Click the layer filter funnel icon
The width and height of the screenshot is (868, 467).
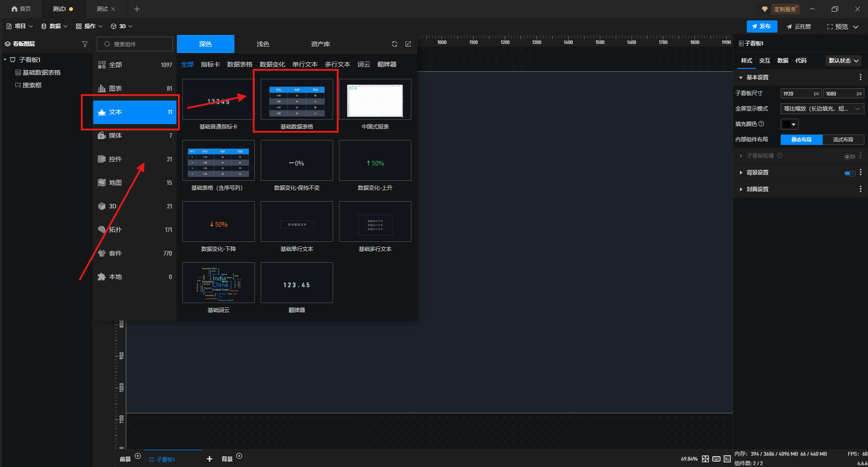85,44
